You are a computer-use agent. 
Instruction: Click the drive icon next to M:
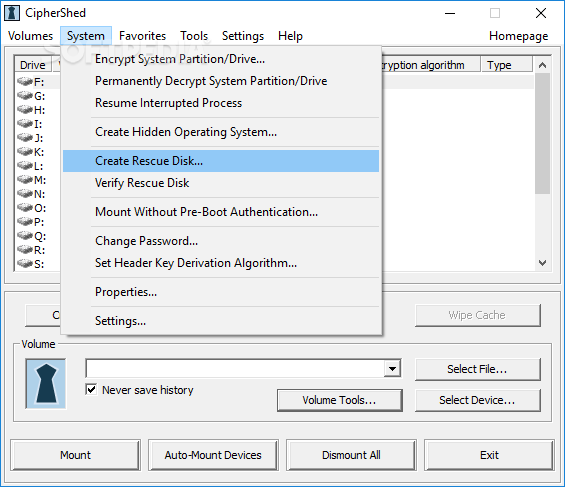coord(25,180)
